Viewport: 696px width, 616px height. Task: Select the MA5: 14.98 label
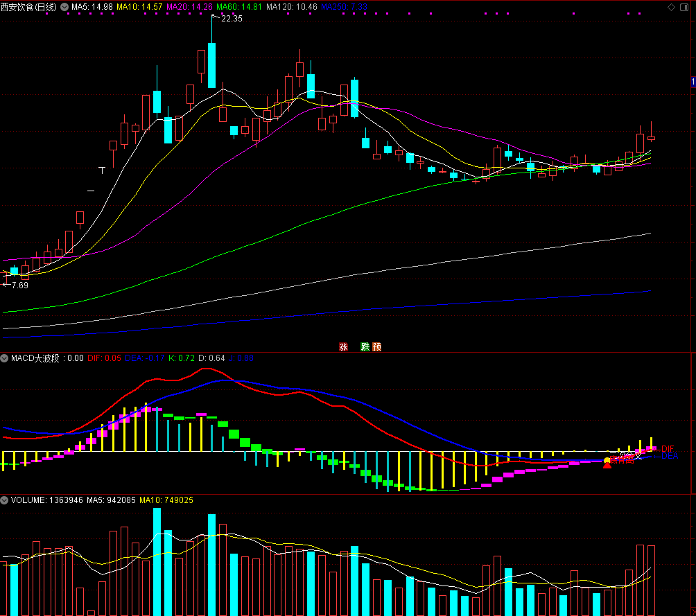(92, 7)
